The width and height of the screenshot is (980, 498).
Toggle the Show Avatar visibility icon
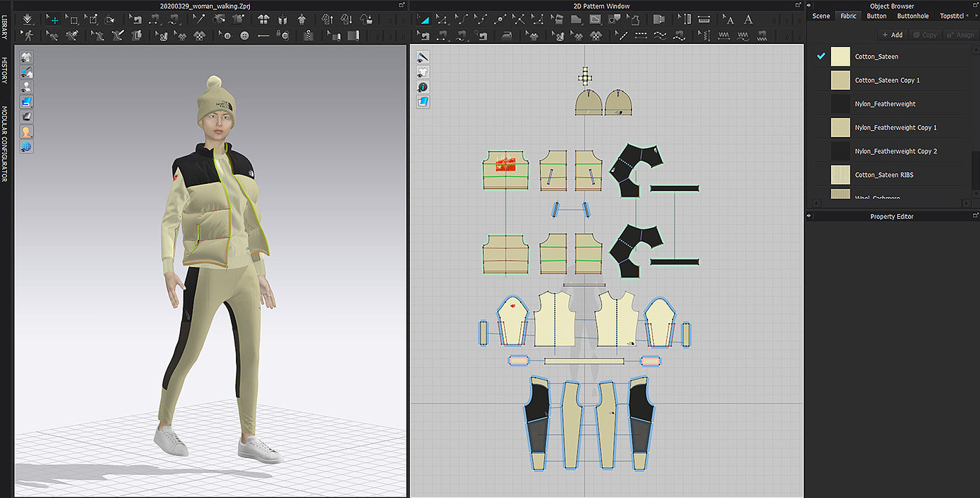26,87
